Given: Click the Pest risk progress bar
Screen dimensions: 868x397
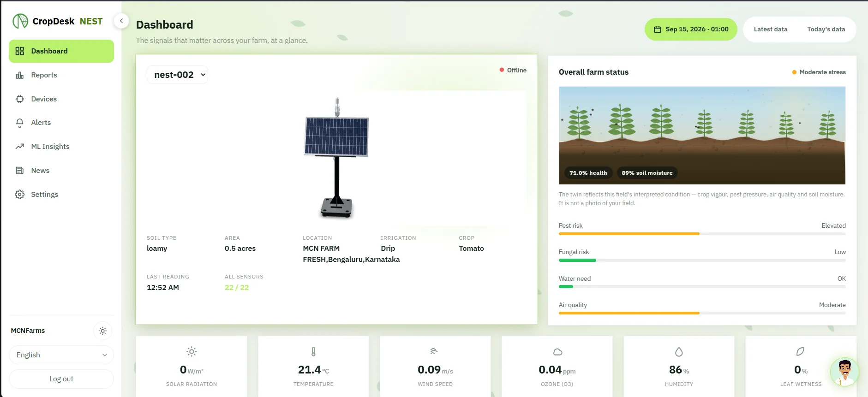Looking at the screenshot, I should (702, 234).
